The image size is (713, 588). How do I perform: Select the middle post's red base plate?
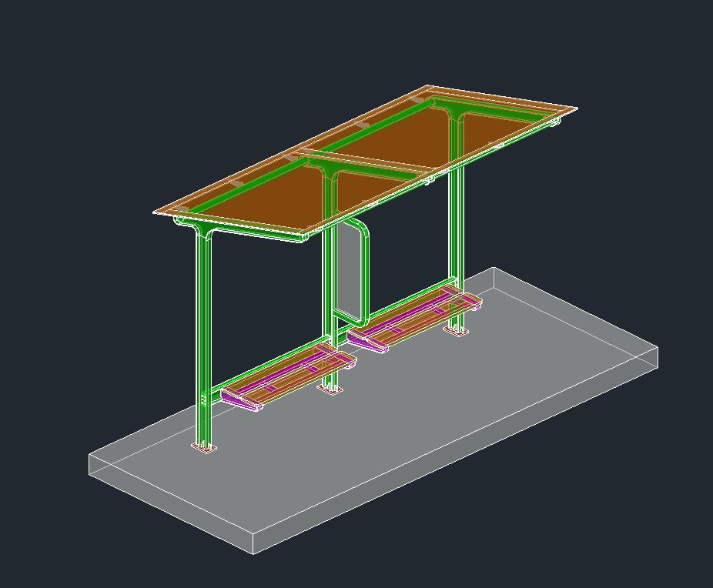(x=330, y=389)
